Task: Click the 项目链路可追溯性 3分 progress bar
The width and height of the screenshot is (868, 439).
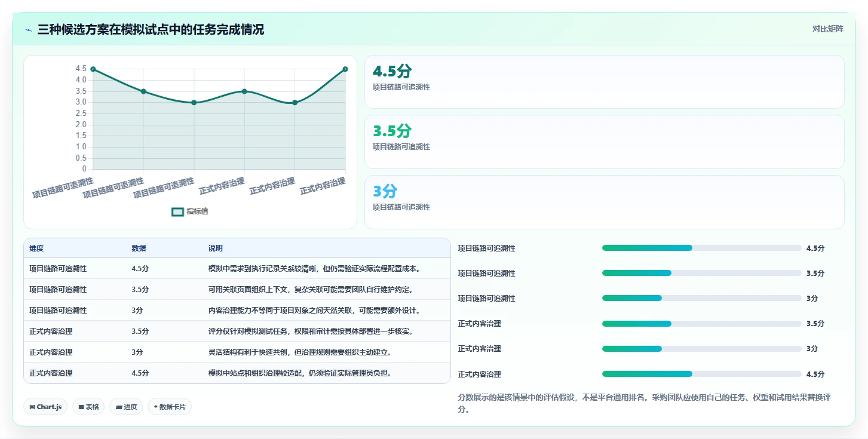Action: coord(702,298)
